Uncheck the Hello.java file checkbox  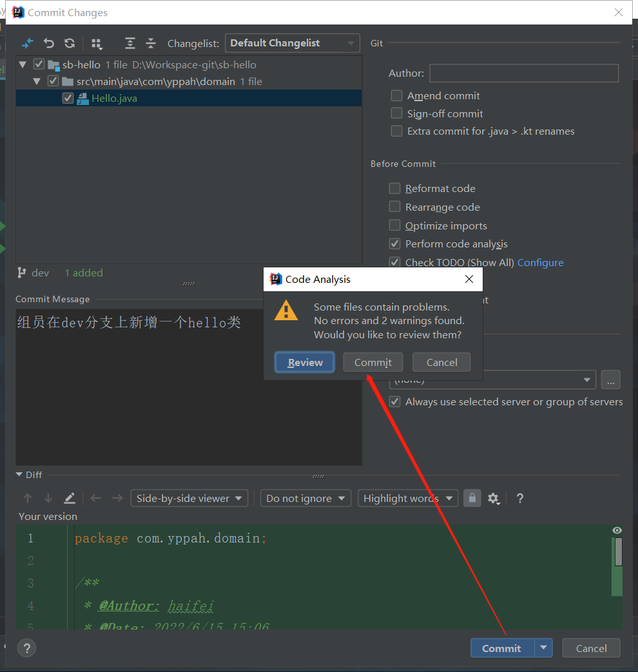tap(68, 98)
